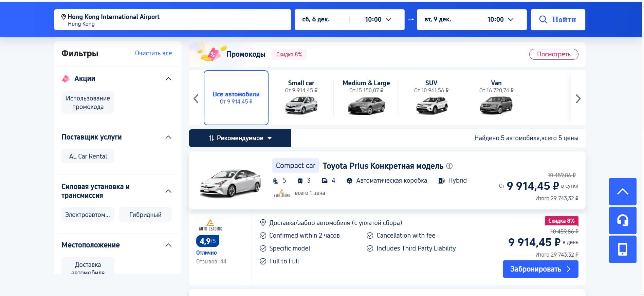
Task: Click the Hong Kong International Airport location field
Action: [172, 20]
